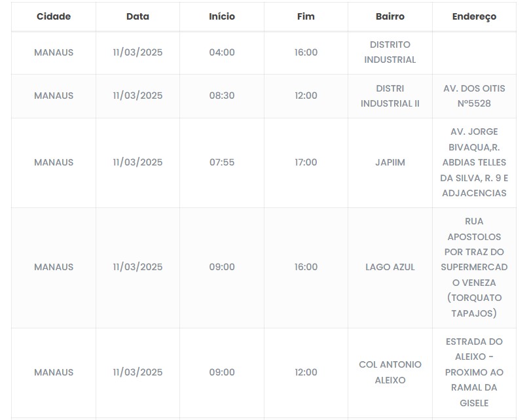Select the ESTRADA DO ALEIXO address cell
Screen dimensions: 529x420
[474, 372]
